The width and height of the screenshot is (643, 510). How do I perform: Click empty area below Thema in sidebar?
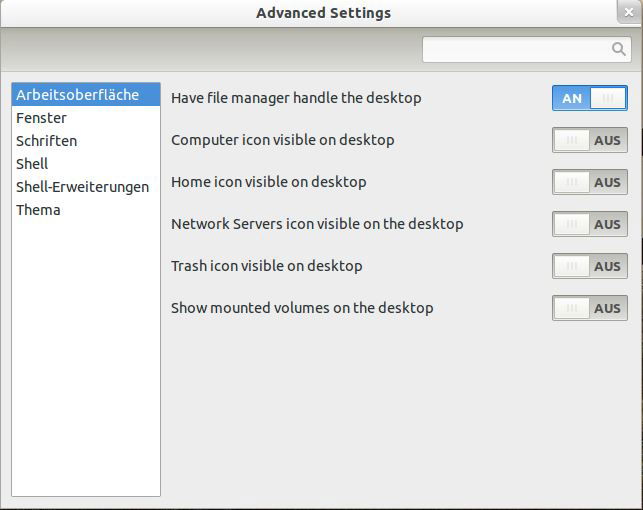click(86, 357)
